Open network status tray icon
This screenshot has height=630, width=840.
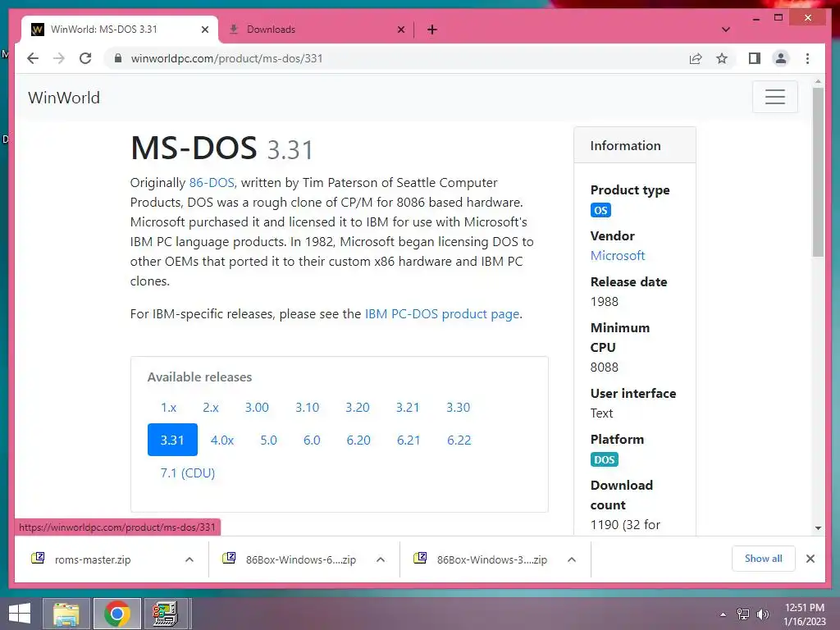(743, 614)
